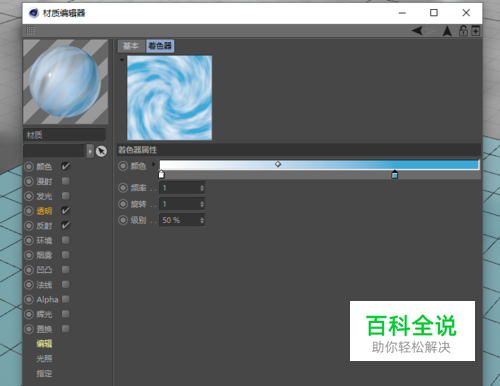
Task: Click the animation dot beside 反射 channel
Action: click(x=29, y=226)
